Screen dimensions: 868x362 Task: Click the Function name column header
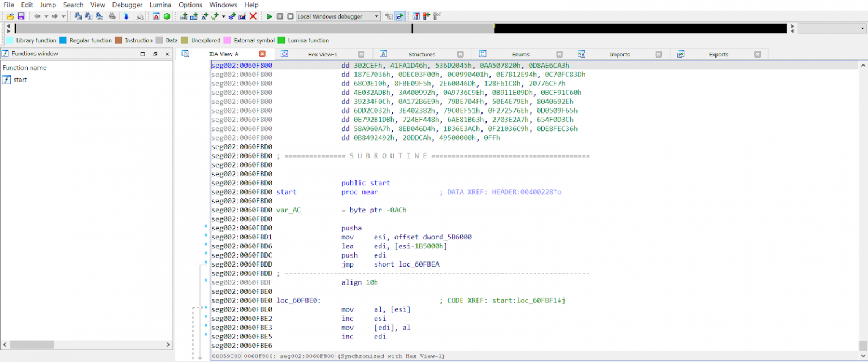point(25,68)
